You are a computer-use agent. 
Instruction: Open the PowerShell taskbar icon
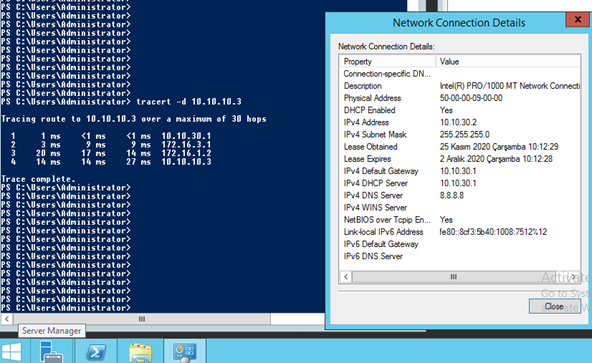(96, 352)
